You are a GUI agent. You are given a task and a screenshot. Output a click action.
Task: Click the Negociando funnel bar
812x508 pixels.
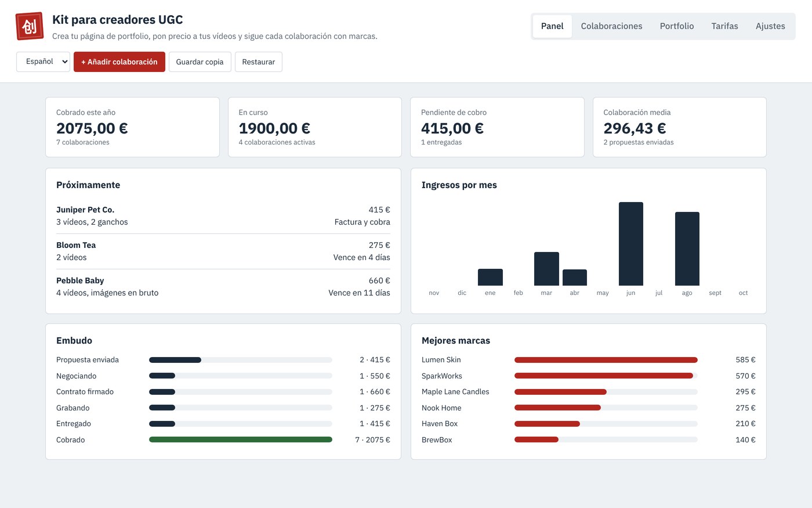pyautogui.click(x=162, y=376)
